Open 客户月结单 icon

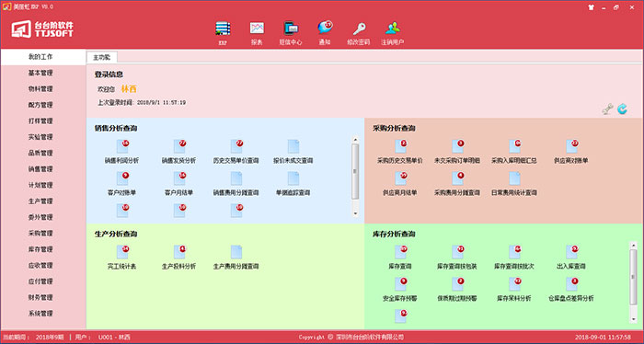[179, 178]
